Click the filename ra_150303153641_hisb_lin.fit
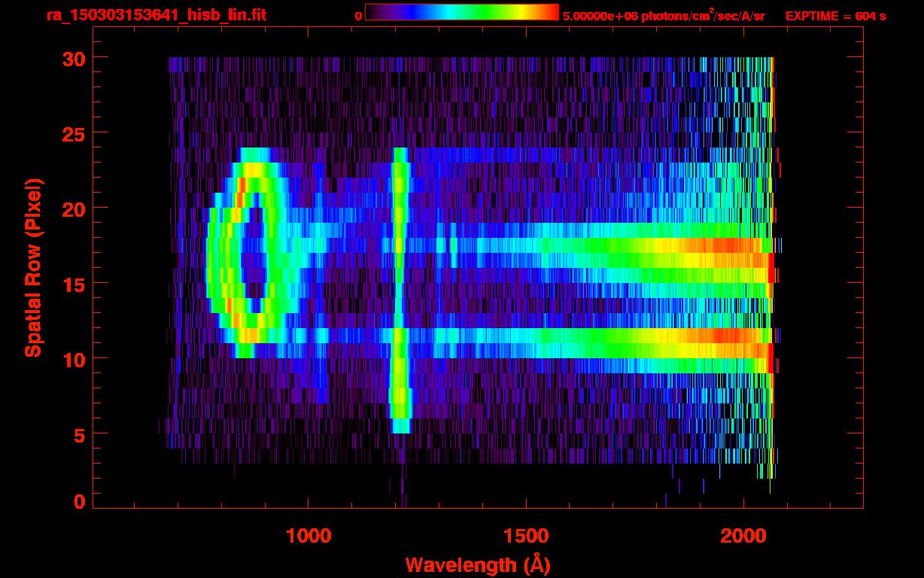This screenshot has height=578, width=924. click(156, 15)
